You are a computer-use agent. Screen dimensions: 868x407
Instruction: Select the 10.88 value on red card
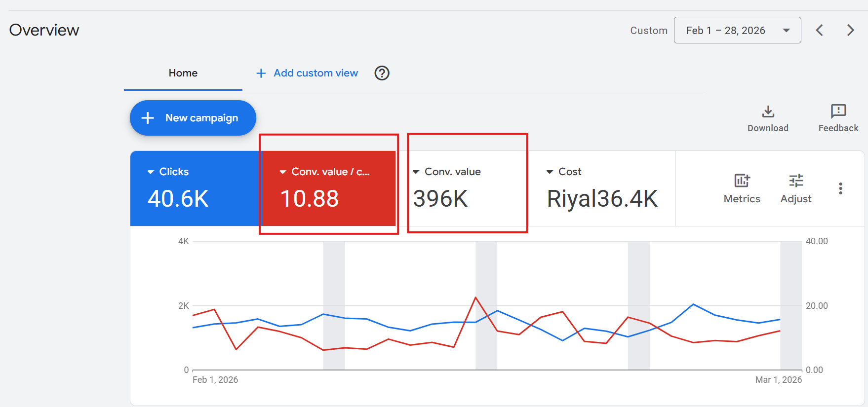coord(310,199)
